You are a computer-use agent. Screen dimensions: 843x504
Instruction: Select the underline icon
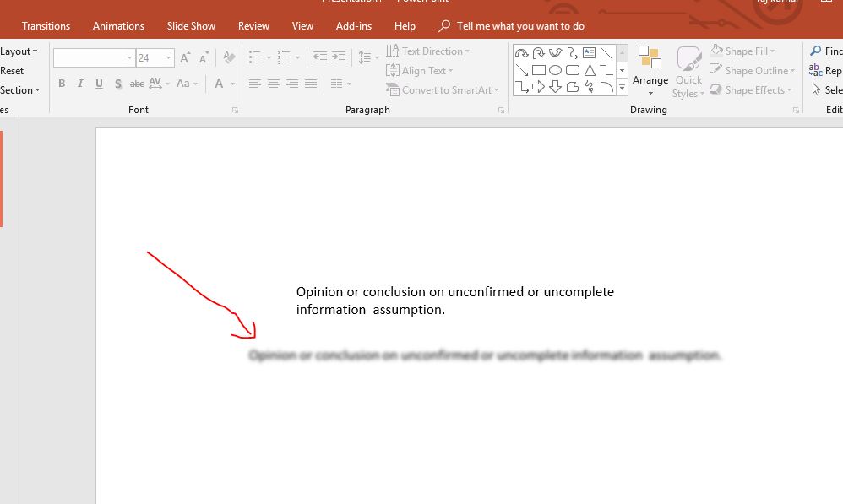point(99,84)
